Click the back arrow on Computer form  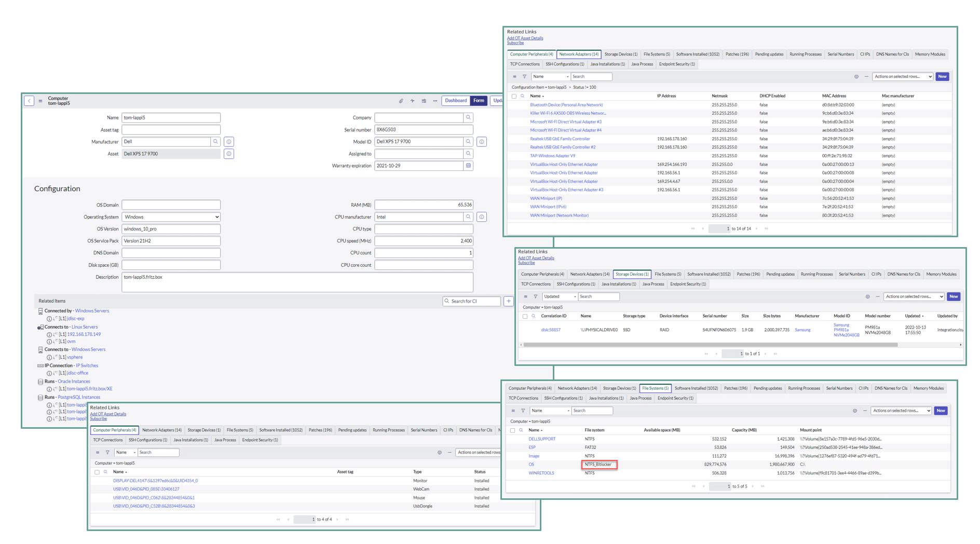point(30,101)
